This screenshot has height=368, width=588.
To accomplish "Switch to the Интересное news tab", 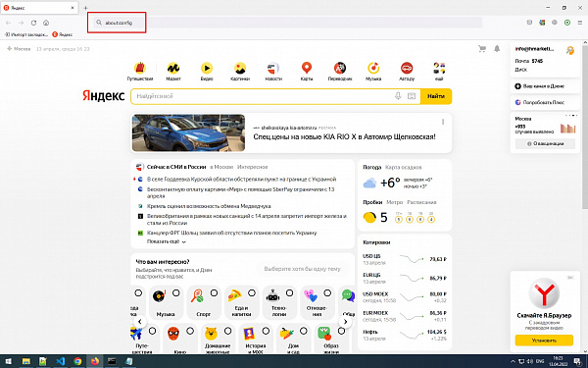I will 253,167.
